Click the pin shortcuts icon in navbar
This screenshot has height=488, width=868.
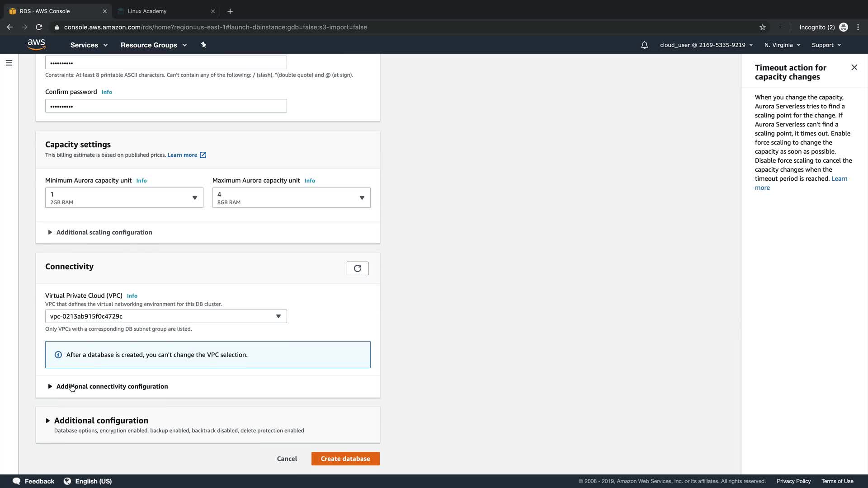coord(203,45)
